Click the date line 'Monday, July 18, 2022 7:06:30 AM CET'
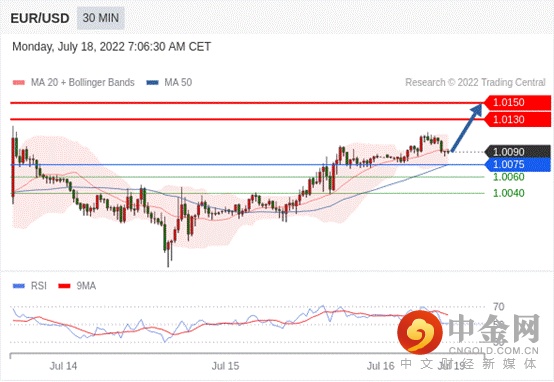The height and width of the screenshot is (382, 554). tap(112, 47)
